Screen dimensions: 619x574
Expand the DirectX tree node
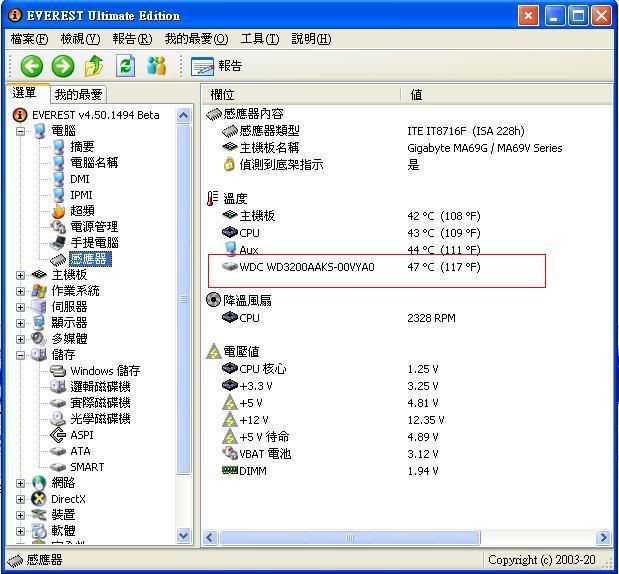[21, 499]
